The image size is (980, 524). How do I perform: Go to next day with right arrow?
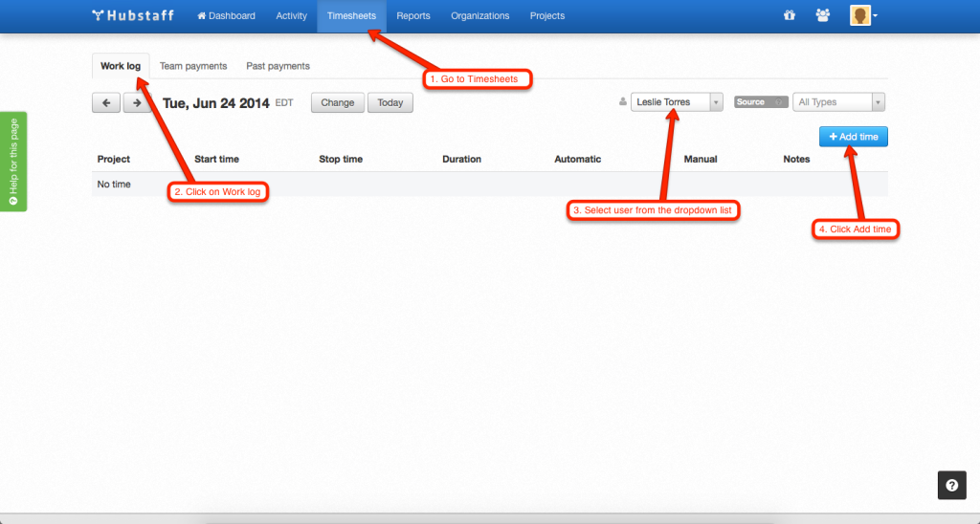pyautogui.click(x=137, y=102)
